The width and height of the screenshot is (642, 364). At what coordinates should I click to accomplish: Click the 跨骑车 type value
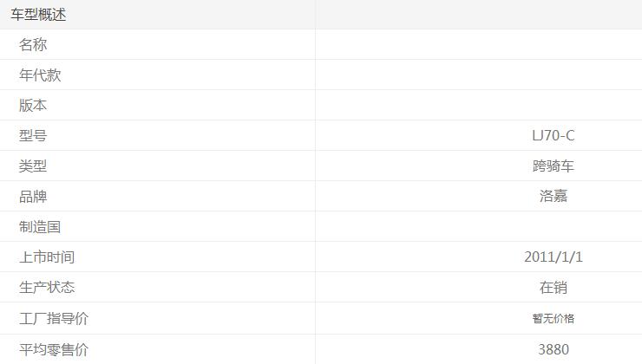tap(554, 166)
